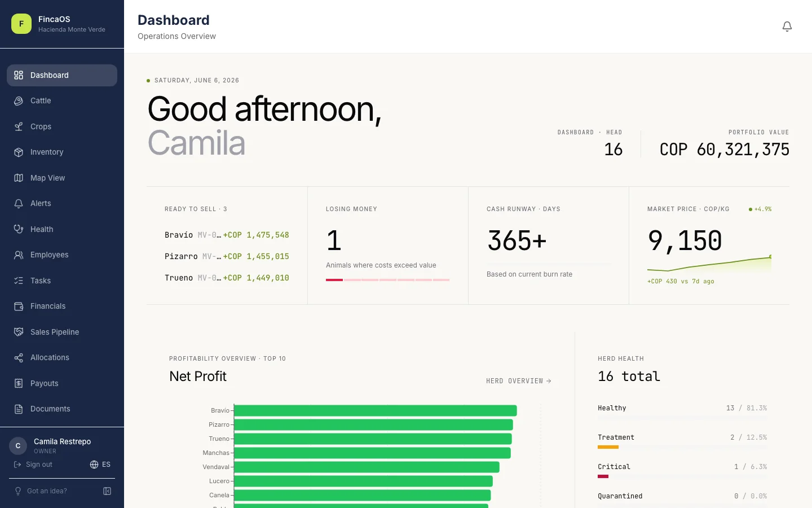Open the notifications bell icon
Viewport: 812px width, 508px height.
pos(787,27)
